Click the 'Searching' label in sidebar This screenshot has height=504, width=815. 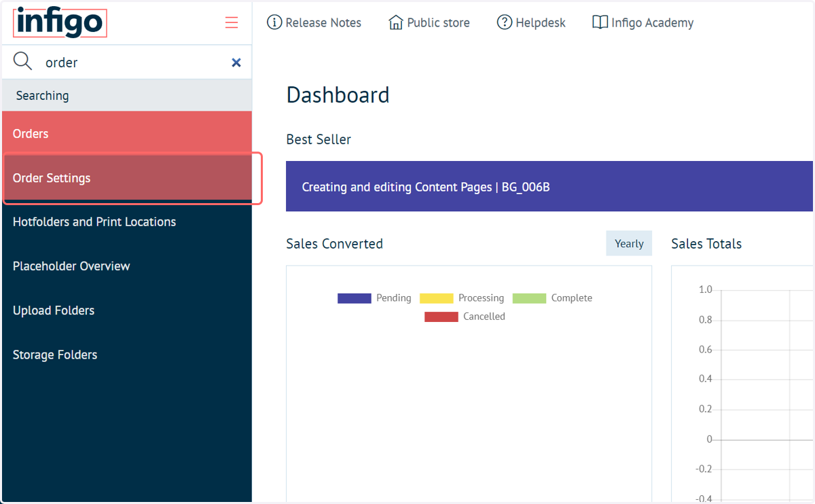point(42,96)
